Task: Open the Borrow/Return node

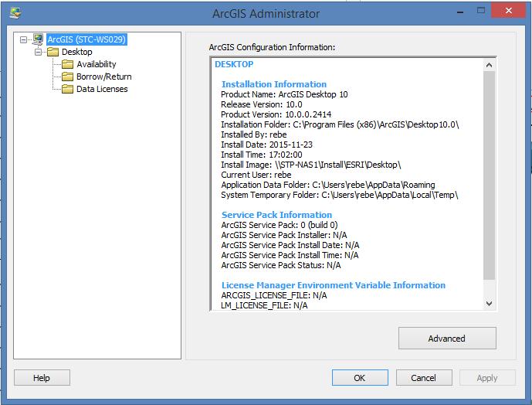Action: click(x=104, y=77)
